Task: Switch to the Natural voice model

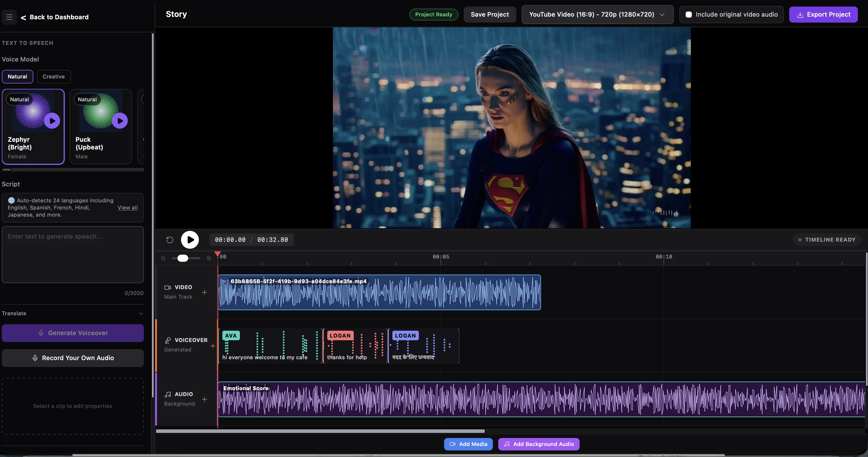Action: [x=17, y=76]
